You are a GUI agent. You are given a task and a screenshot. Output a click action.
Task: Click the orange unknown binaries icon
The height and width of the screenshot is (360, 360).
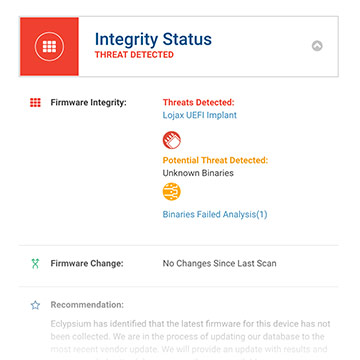click(172, 192)
